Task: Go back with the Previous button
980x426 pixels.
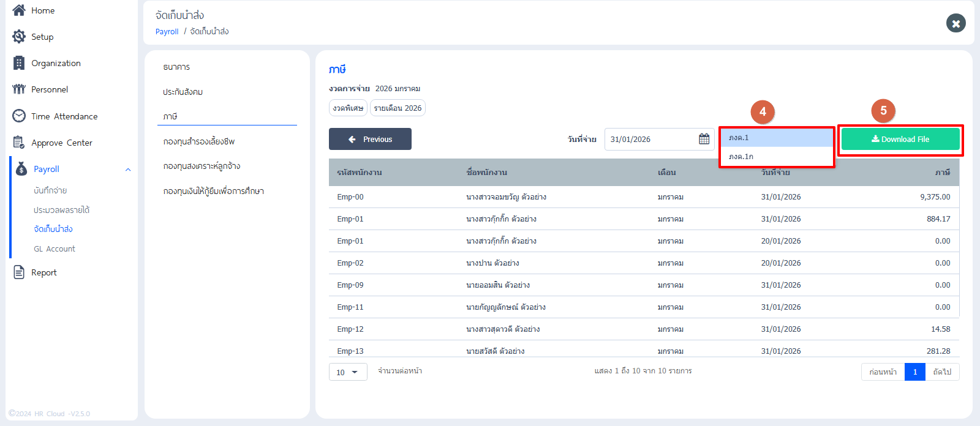Action: [x=370, y=139]
